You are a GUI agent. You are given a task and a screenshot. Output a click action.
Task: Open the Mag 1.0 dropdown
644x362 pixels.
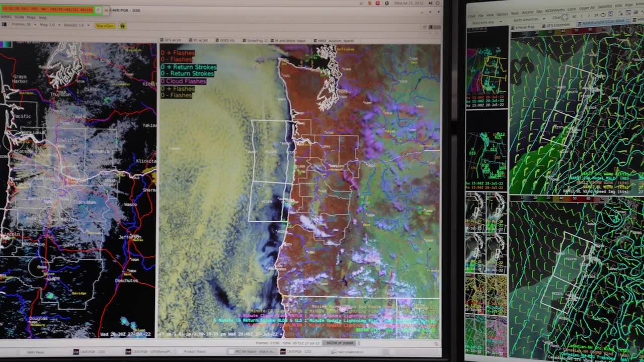click(50, 25)
